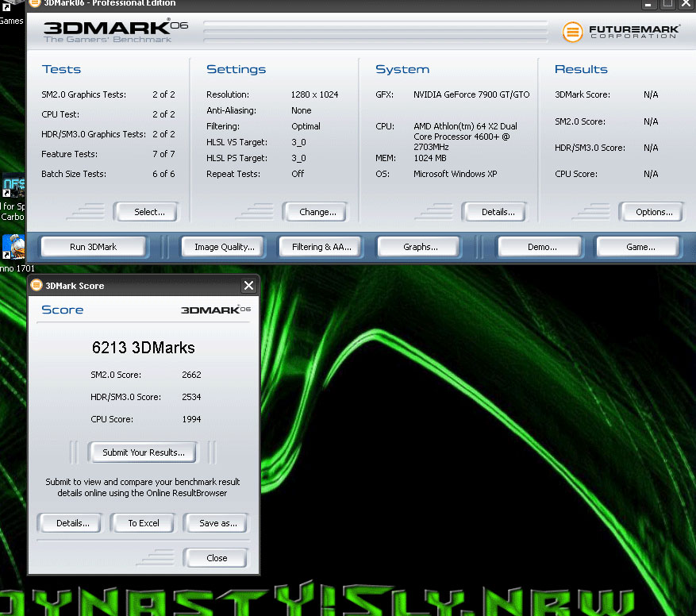The image size is (696, 616).
Task: Click the HDR/SM3.0 Score value 2534
Action: (x=191, y=397)
